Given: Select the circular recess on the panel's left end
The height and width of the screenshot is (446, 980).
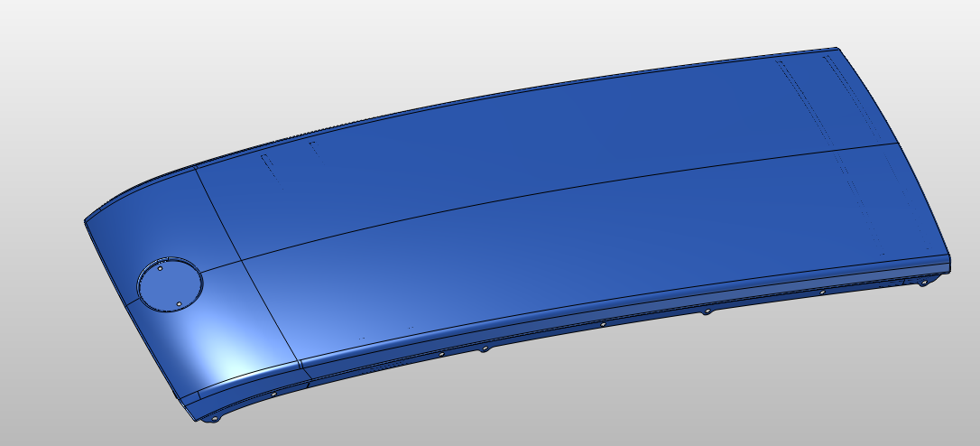Looking at the screenshot, I should (x=170, y=283).
